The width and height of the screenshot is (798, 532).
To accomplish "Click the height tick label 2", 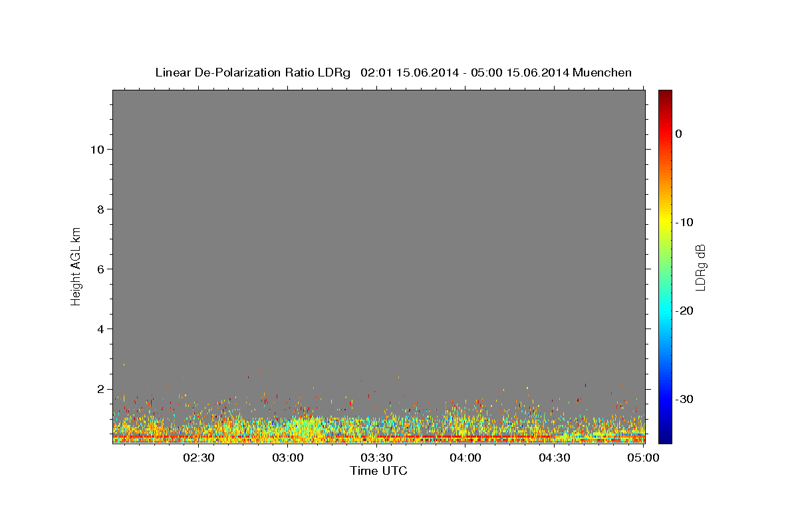I will pos(99,388).
